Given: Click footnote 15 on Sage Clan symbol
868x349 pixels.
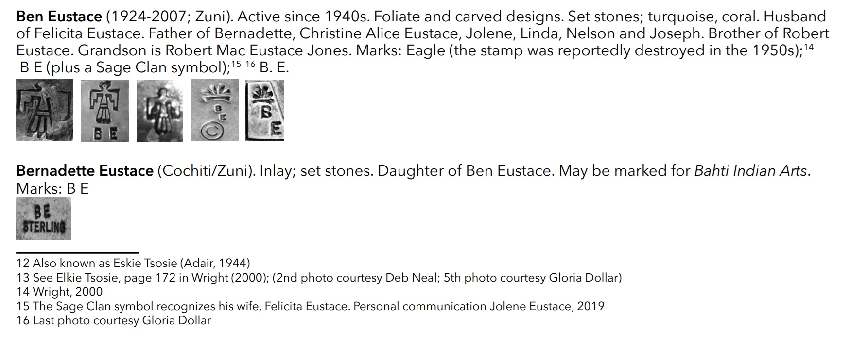Looking at the screenshot, I should point(311,306).
